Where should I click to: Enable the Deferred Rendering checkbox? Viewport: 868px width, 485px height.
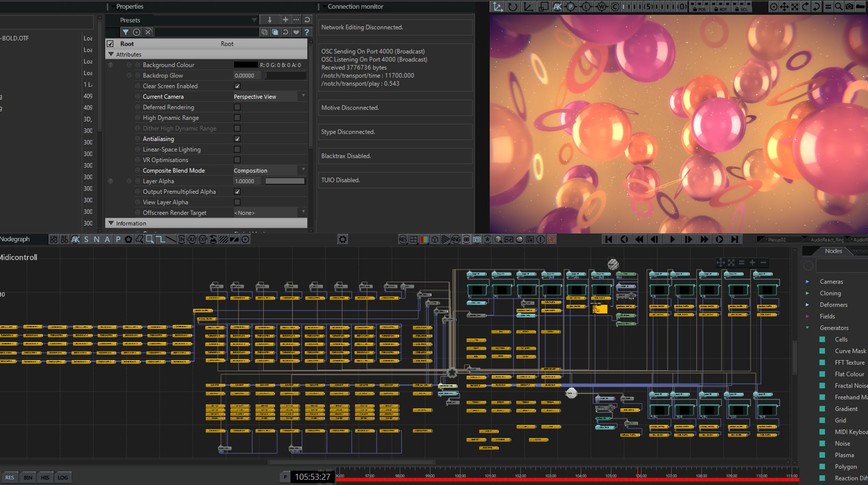click(x=237, y=107)
